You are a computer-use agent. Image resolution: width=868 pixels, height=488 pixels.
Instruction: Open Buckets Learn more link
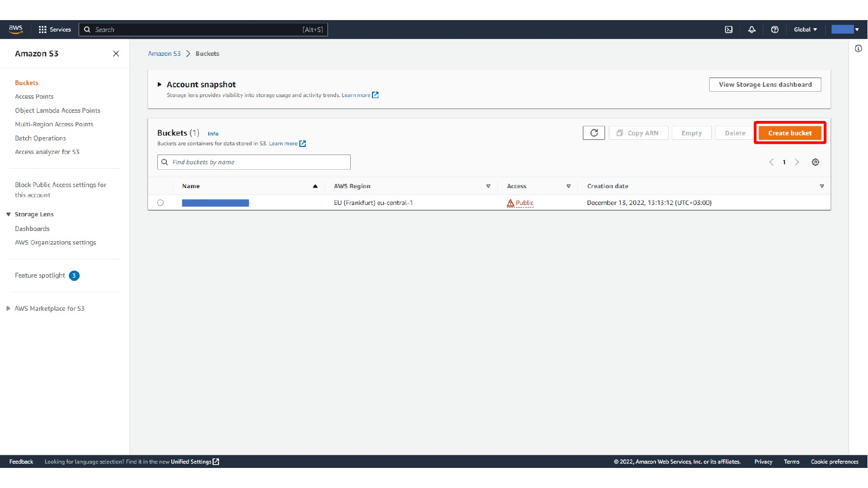(287, 144)
